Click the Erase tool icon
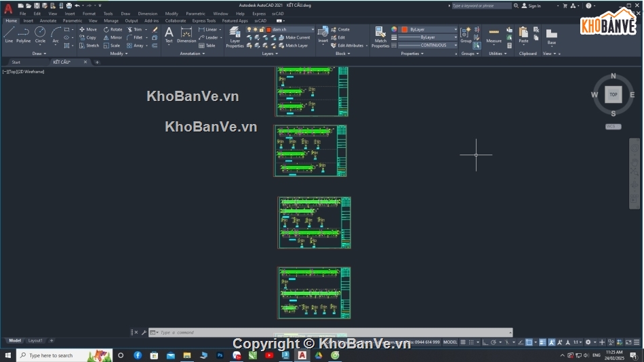Screen dimensions: 644x362 point(155,30)
